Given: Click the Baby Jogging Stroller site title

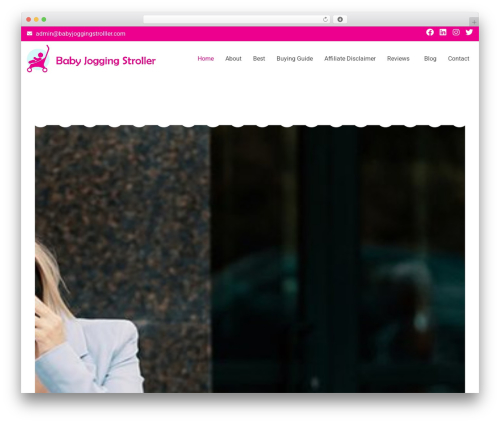Looking at the screenshot, I should [x=106, y=61].
